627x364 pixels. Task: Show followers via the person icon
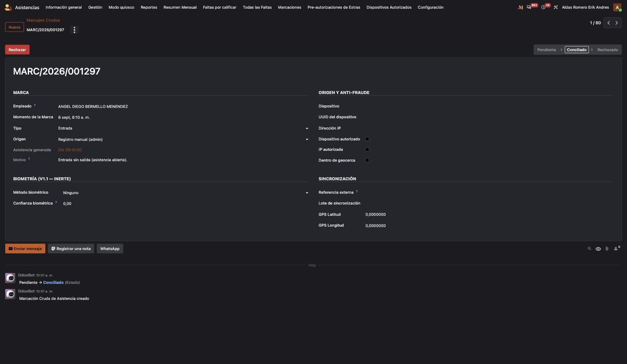point(617,248)
